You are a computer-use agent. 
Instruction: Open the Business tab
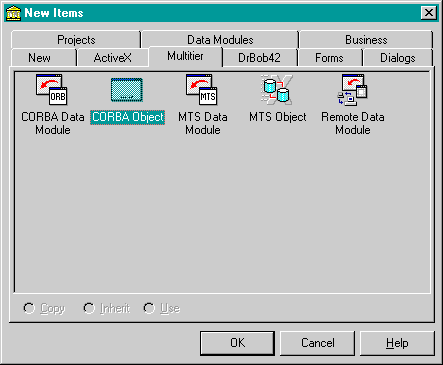tap(366, 40)
